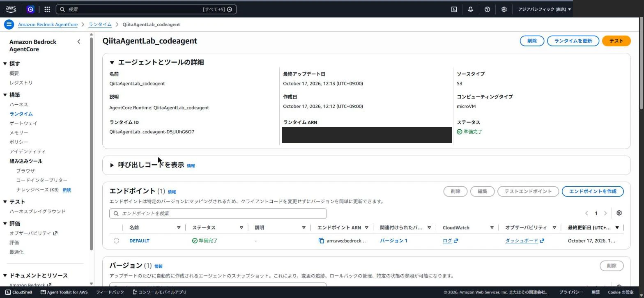Collapse the テスト navigation group
The width and height of the screenshot is (644, 298).
coord(5,202)
